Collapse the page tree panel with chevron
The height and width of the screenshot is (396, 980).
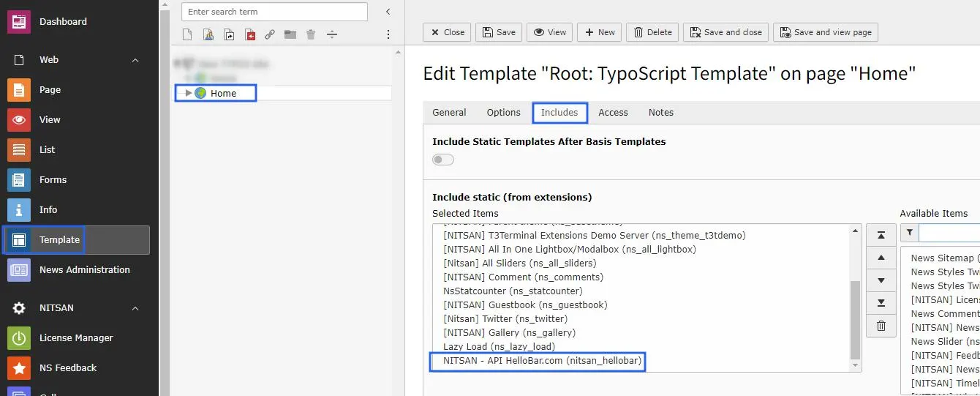(x=388, y=12)
